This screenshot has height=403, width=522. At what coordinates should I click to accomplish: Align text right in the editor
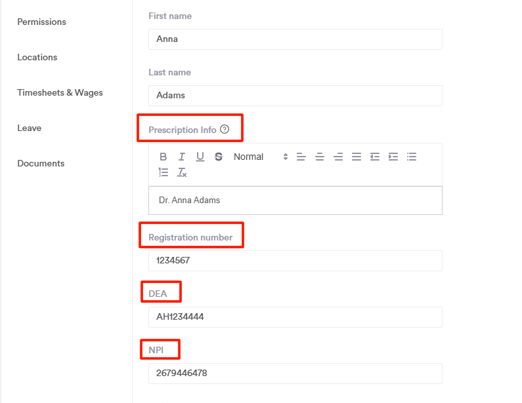338,157
